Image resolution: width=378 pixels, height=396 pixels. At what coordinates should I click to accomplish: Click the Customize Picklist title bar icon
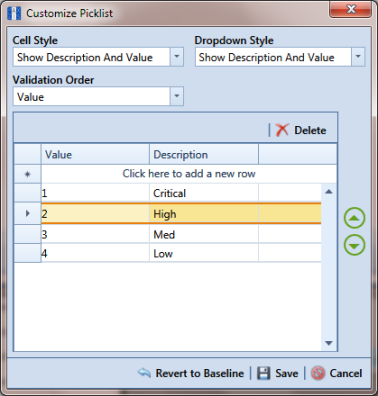pyautogui.click(x=14, y=13)
